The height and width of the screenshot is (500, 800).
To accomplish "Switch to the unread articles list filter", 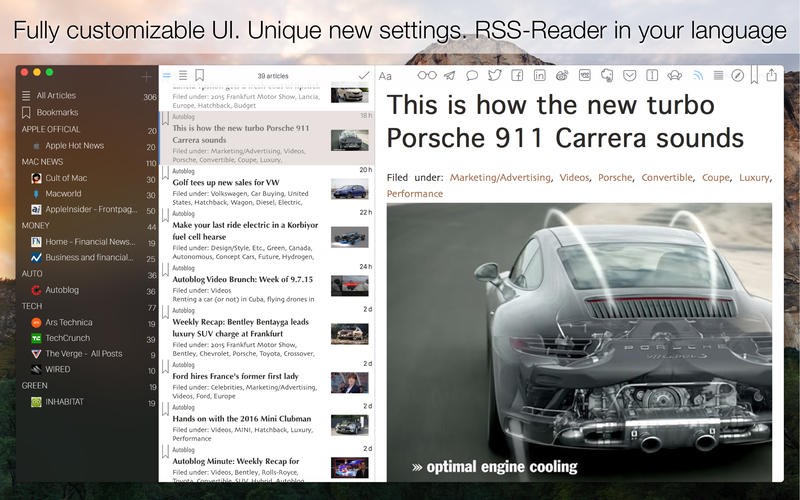I will [x=167, y=76].
